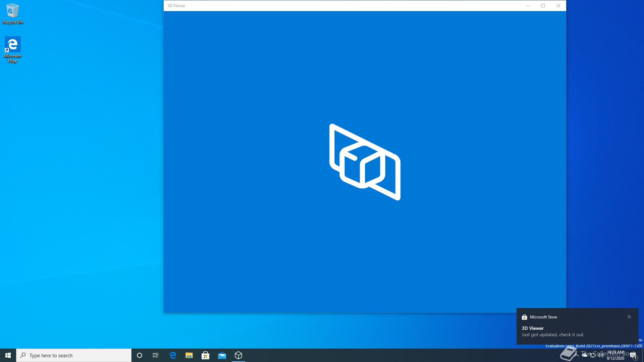Open the volume control tray icon

(x=601, y=355)
